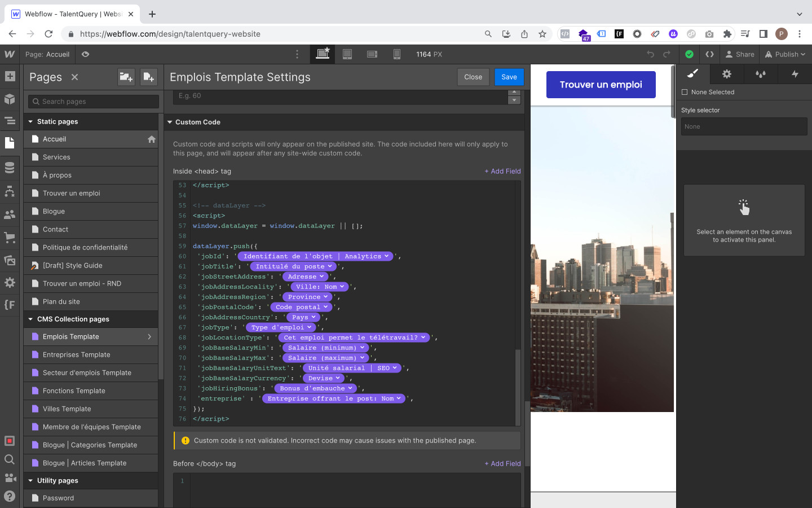The height and width of the screenshot is (508, 812).
Task: Open the Assets panel
Action: [10, 260]
